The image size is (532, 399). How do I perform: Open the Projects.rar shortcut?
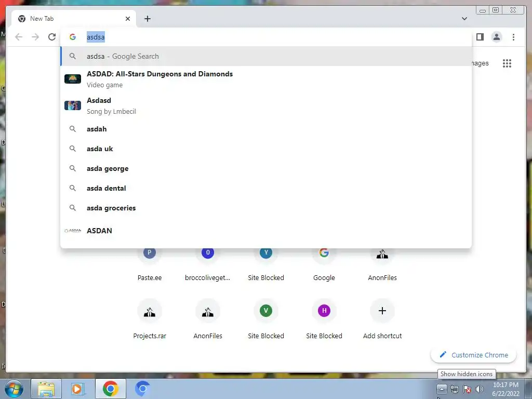pyautogui.click(x=150, y=319)
